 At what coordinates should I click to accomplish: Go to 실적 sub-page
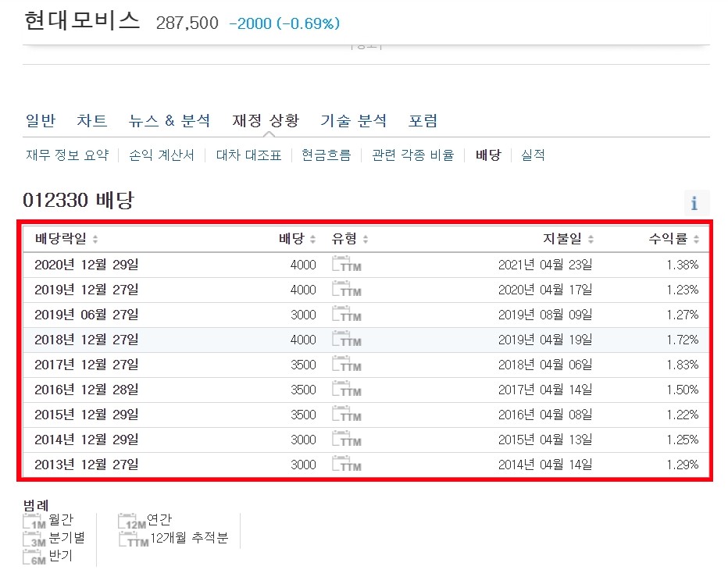click(x=533, y=155)
